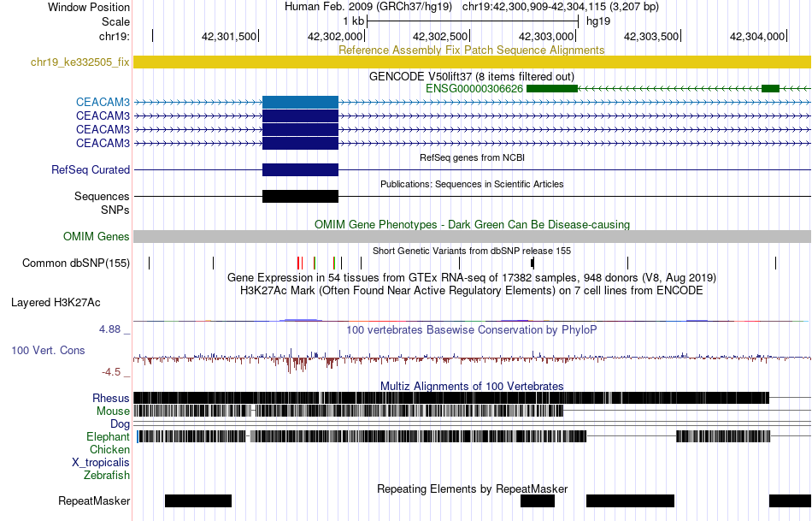The image size is (812, 521).
Task: Click the GTEx Gene Expression track title
Action: coord(472,277)
